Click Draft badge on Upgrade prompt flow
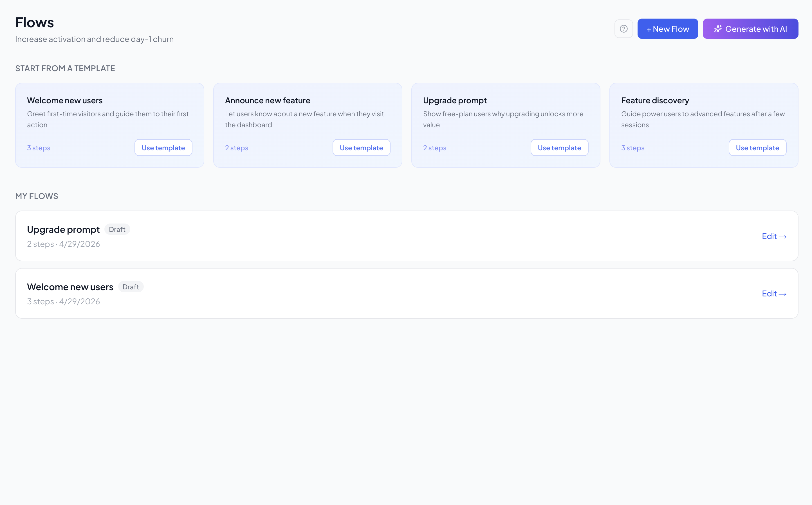The image size is (812, 505). pos(117,229)
